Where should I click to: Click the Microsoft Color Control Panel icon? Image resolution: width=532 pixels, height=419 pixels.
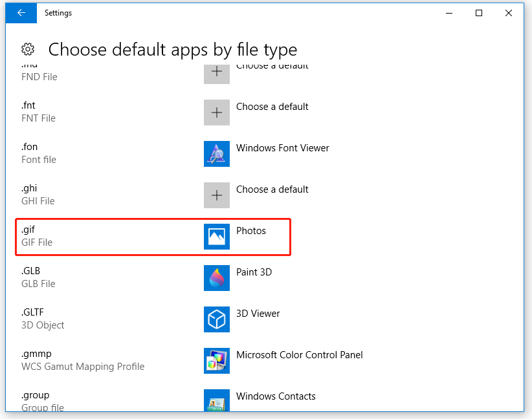pyautogui.click(x=216, y=361)
